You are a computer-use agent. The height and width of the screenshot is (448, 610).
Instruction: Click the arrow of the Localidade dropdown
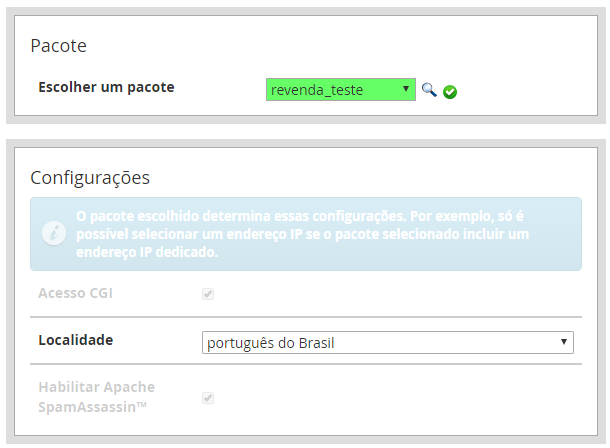pos(564,342)
